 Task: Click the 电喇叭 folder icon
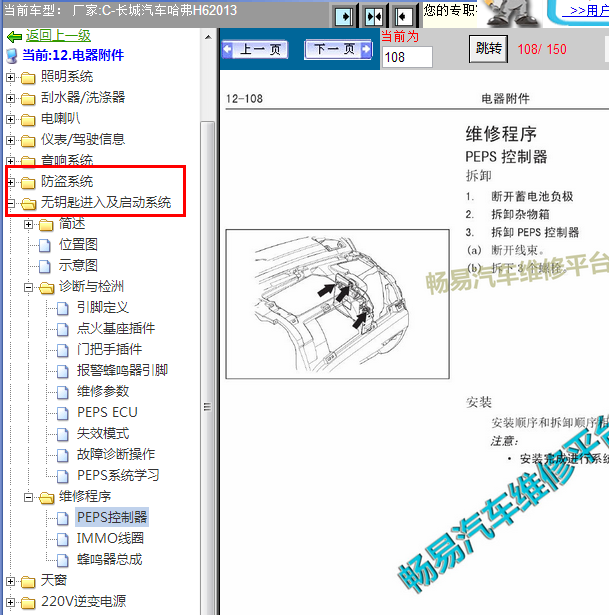pos(28,119)
